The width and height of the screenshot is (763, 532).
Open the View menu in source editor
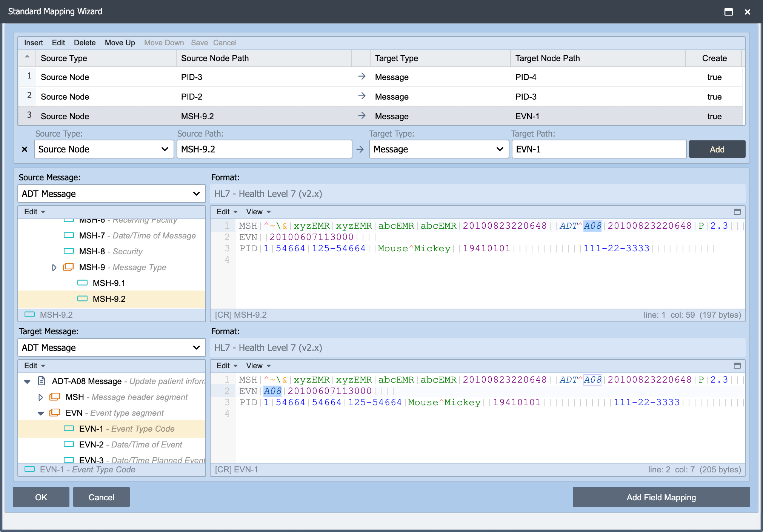pos(258,212)
